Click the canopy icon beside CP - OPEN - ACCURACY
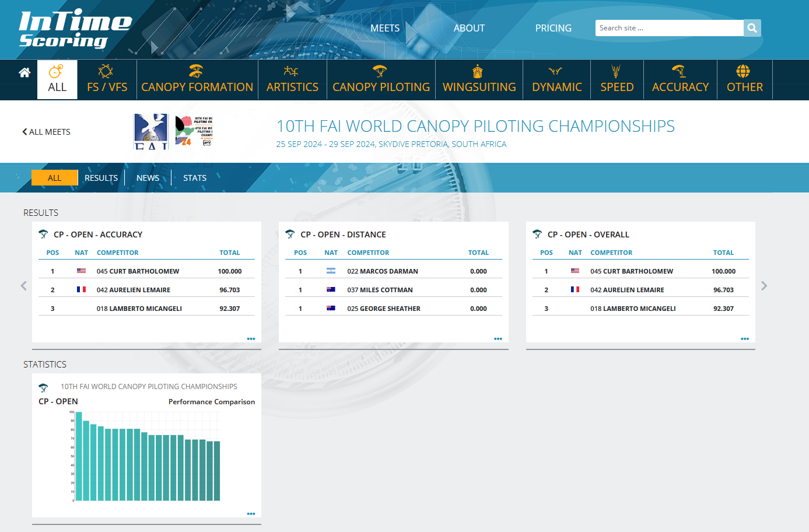The image size is (809, 532). click(x=43, y=234)
